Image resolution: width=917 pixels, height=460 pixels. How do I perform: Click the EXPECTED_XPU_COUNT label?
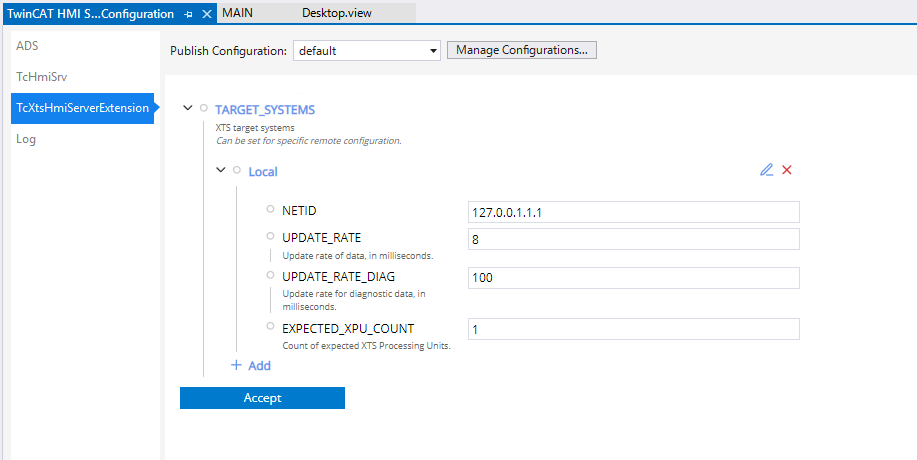click(x=349, y=328)
